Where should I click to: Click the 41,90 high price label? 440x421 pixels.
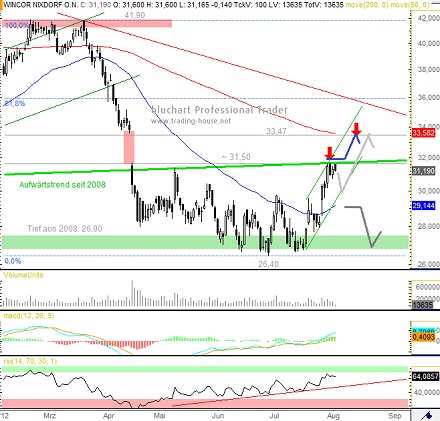pos(135,15)
